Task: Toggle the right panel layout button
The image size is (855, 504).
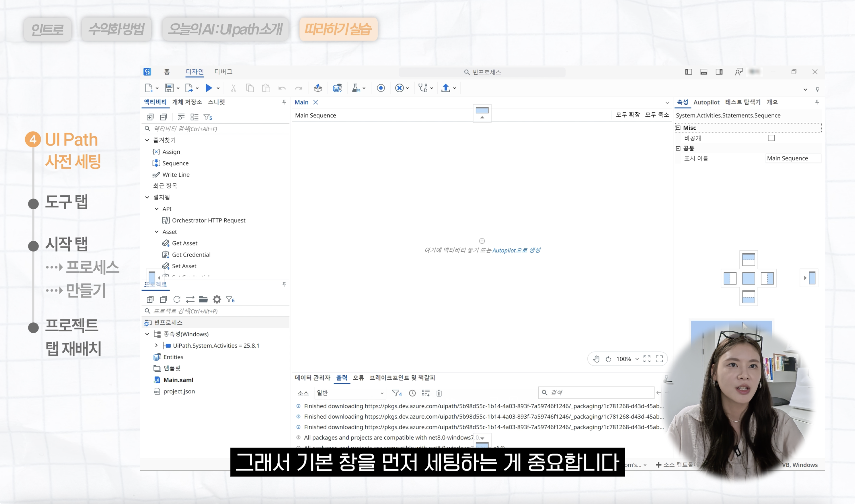Action: 719,72
